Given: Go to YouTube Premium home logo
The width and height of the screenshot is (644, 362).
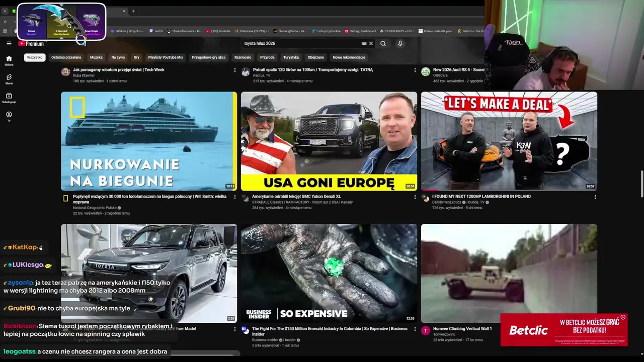Looking at the screenshot, I should pyautogui.click(x=31, y=44).
